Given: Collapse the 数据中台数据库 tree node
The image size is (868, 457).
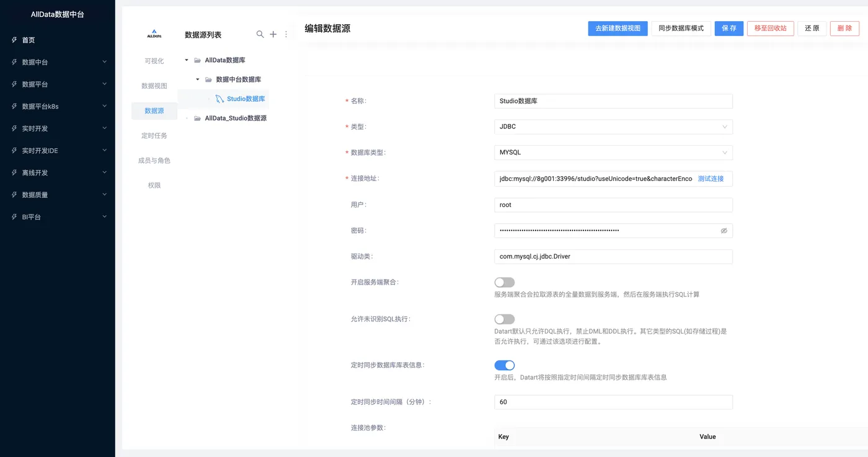Looking at the screenshot, I should 198,79.
